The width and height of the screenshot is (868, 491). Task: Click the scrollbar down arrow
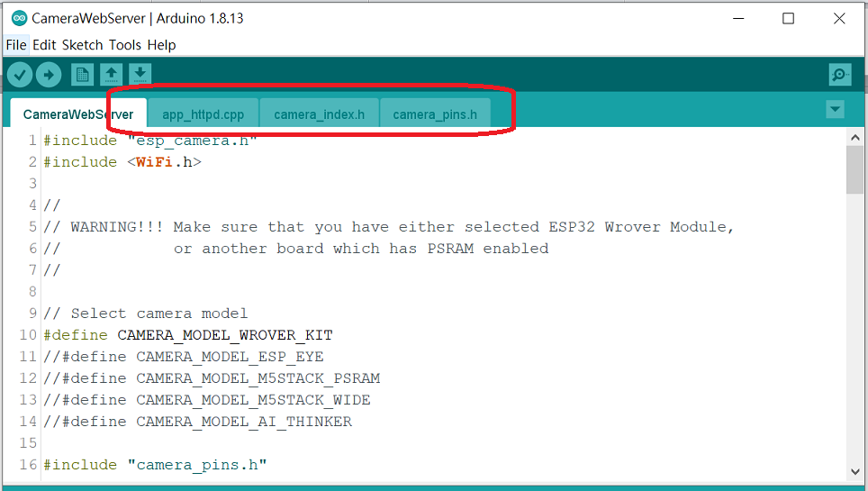pos(854,471)
